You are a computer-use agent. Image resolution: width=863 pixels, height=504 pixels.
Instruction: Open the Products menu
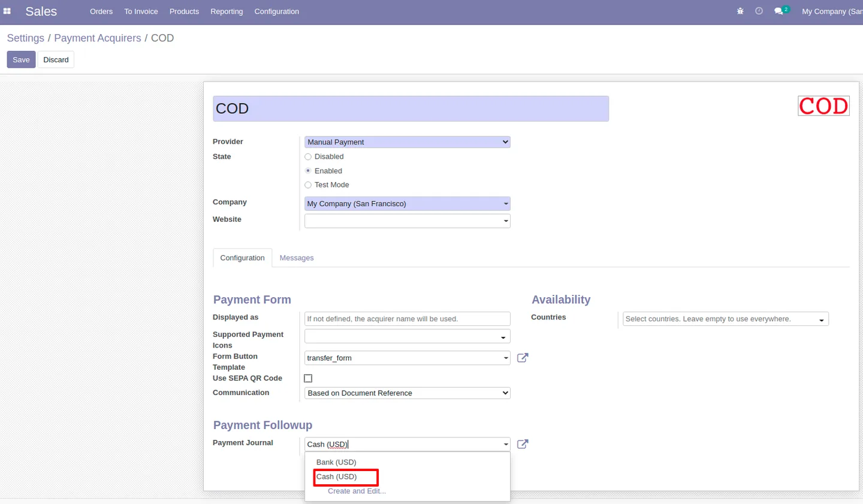(x=184, y=11)
